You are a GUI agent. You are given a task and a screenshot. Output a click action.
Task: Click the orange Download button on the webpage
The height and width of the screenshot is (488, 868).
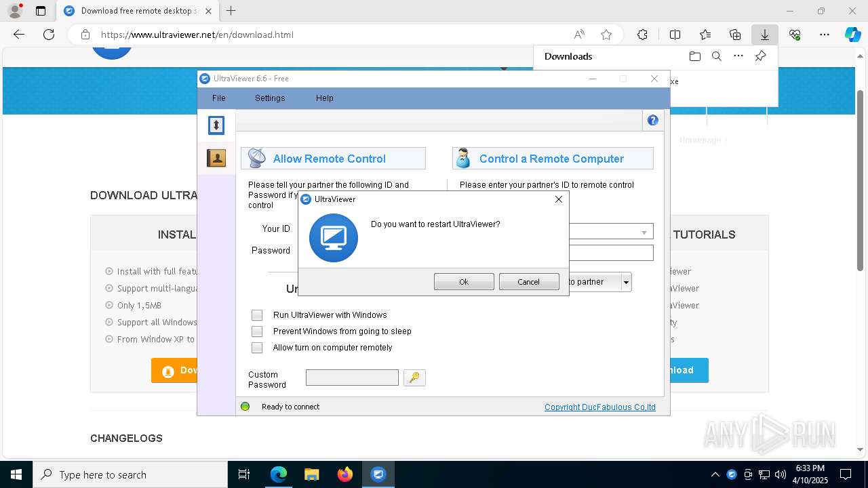[174, 371]
